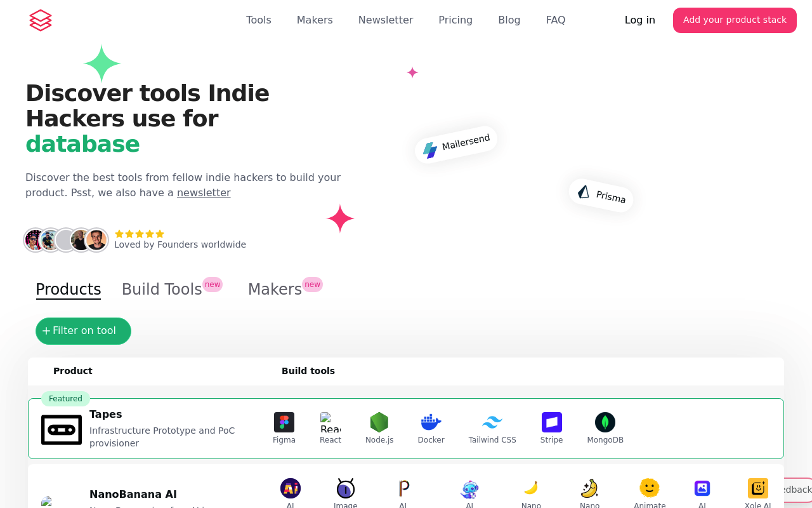The image size is (812, 508).
Task: Open the NanoBanana AI product title
Action: click(133, 495)
